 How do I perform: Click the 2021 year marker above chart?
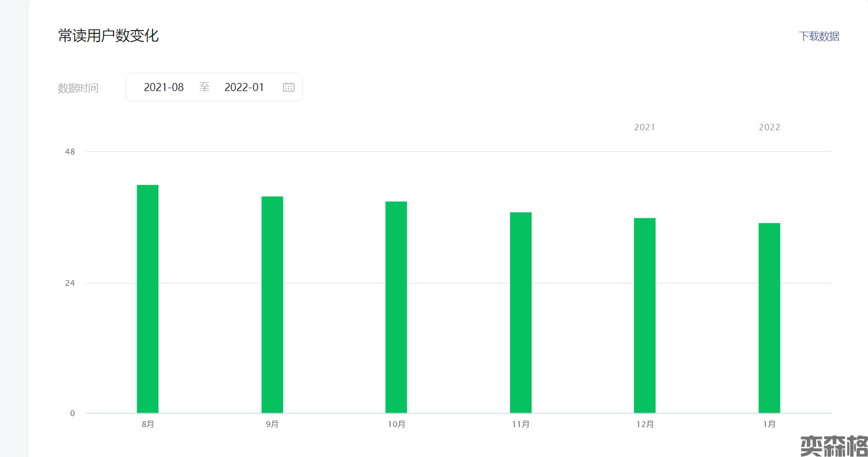pos(644,127)
